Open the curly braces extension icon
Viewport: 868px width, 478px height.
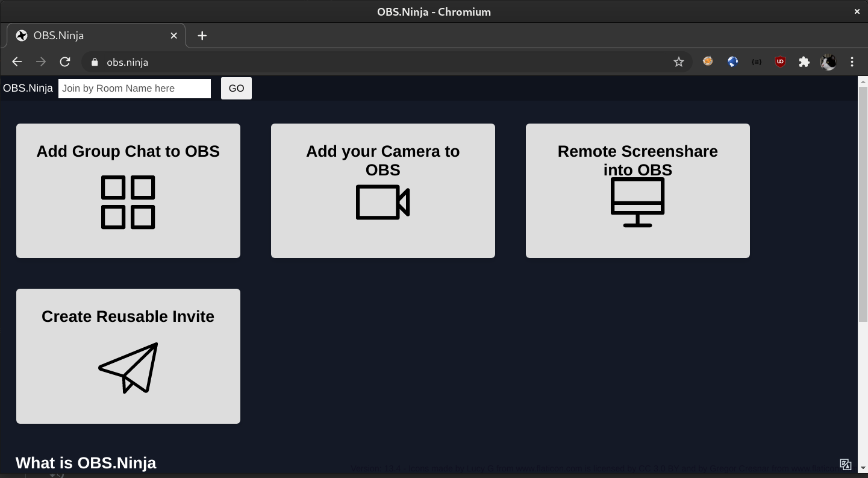[x=757, y=61]
